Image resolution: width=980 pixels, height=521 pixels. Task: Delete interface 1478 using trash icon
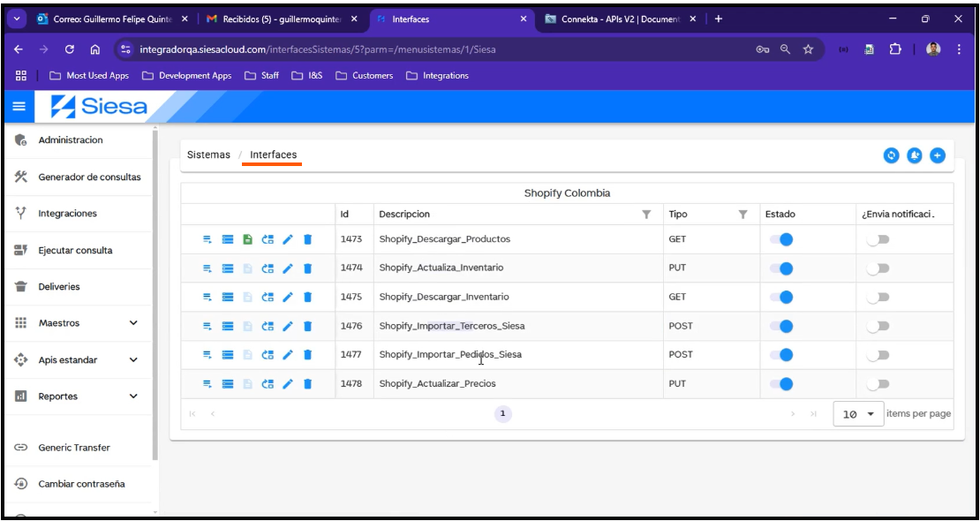pyautogui.click(x=306, y=383)
